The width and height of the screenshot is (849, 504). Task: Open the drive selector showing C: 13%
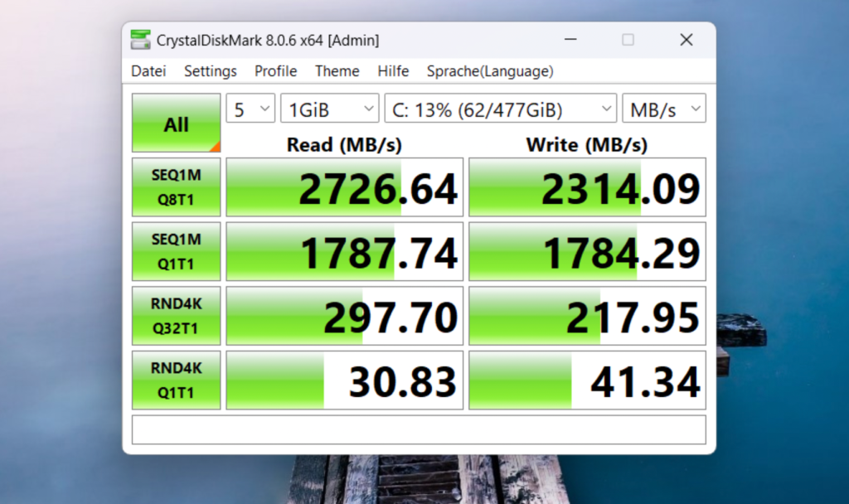[500, 109]
